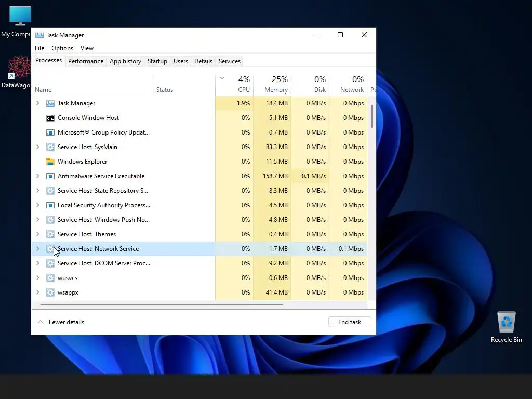Sort by the Status column header

pos(184,85)
